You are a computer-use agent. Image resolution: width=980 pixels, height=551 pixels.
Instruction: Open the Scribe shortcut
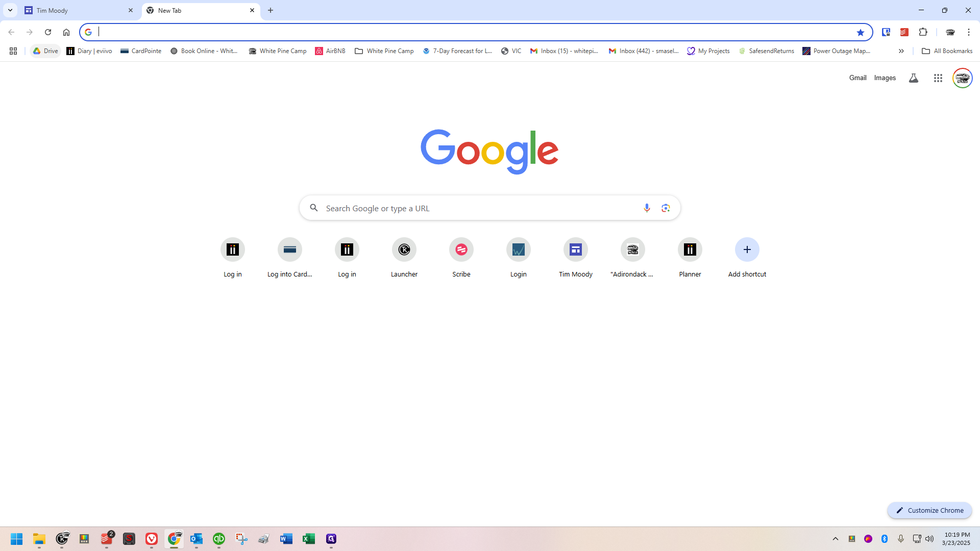coord(461,258)
